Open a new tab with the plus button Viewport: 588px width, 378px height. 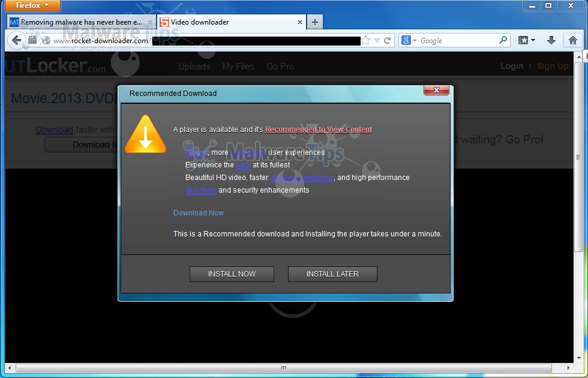(314, 22)
